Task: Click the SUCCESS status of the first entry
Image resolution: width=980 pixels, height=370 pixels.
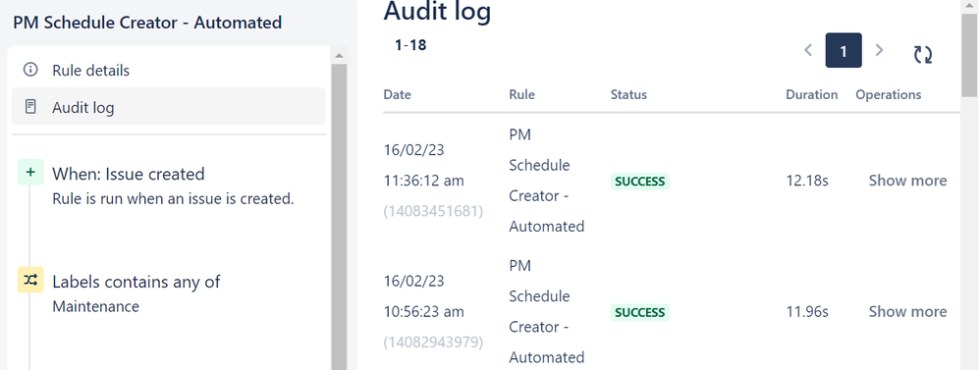Action: (x=639, y=182)
